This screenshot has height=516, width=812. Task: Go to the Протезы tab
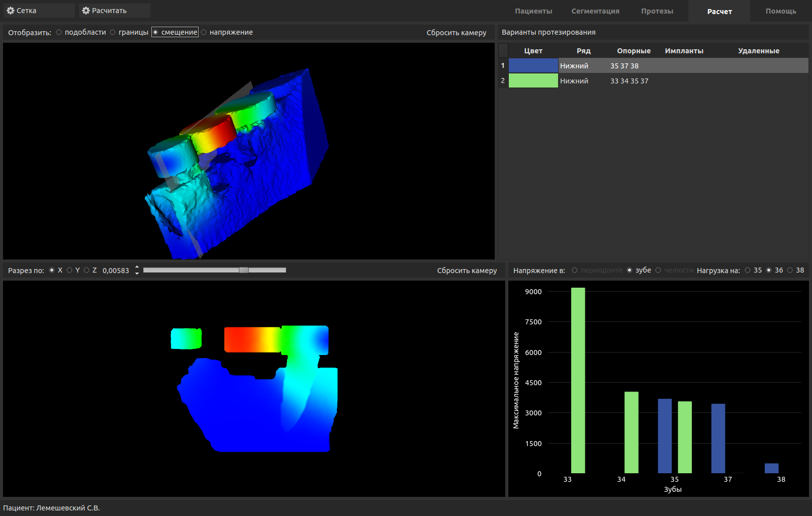(657, 11)
